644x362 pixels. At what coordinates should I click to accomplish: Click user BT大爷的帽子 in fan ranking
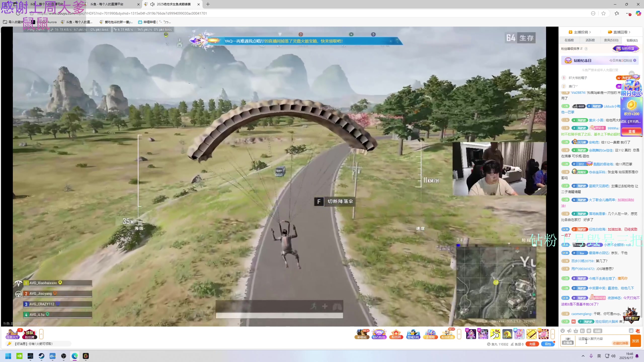pyautogui.click(x=578, y=78)
